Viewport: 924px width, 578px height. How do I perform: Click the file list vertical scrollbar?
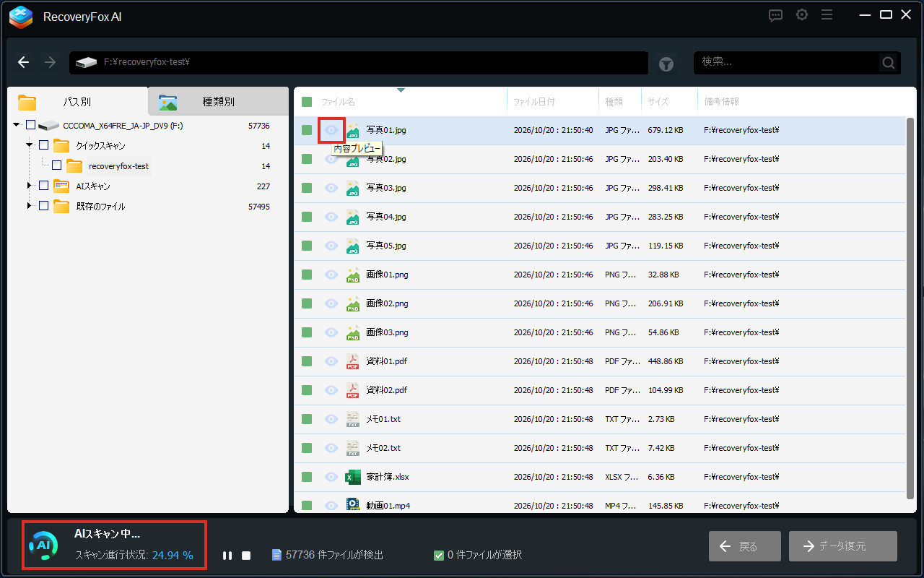910,307
